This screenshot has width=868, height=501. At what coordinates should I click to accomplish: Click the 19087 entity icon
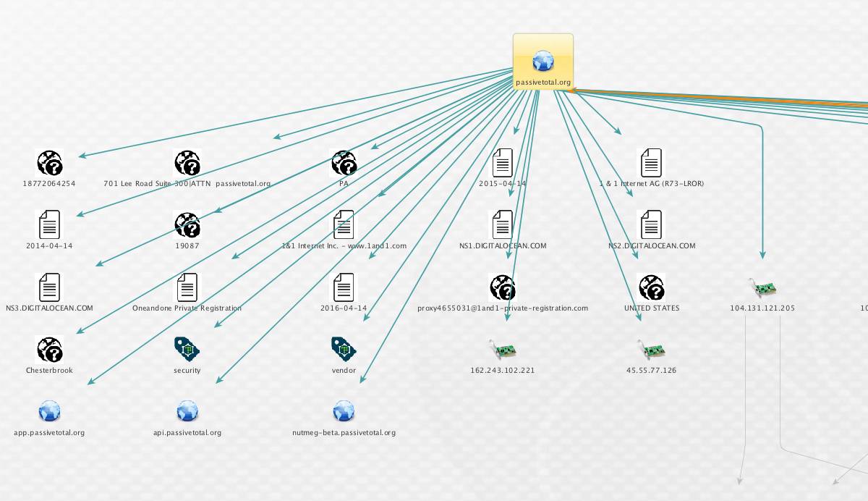pos(187,225)
